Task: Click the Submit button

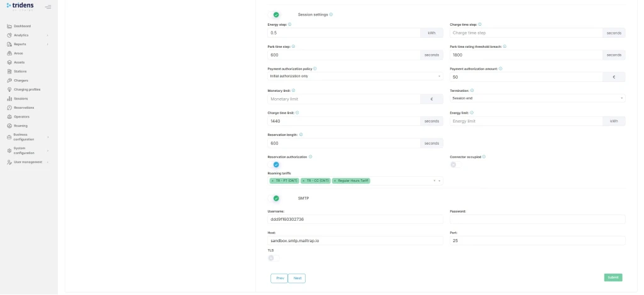Action: pyautogui.click(x=613, y=277)
